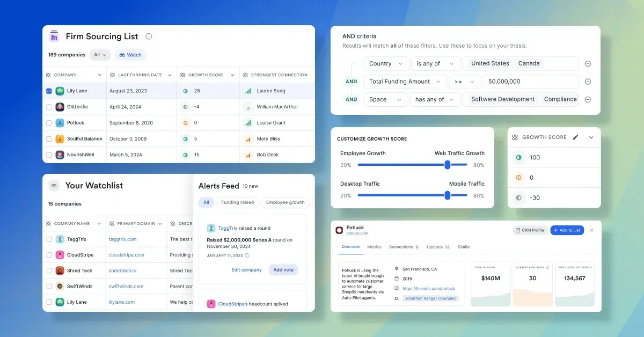
Task: Select the Funding raised alerts filter tab
Action: [238, 202]
